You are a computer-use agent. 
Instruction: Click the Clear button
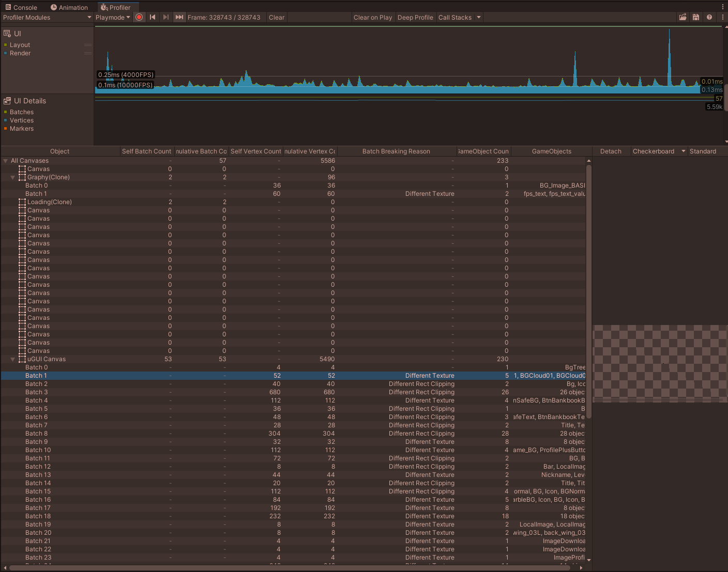(277, 17)
